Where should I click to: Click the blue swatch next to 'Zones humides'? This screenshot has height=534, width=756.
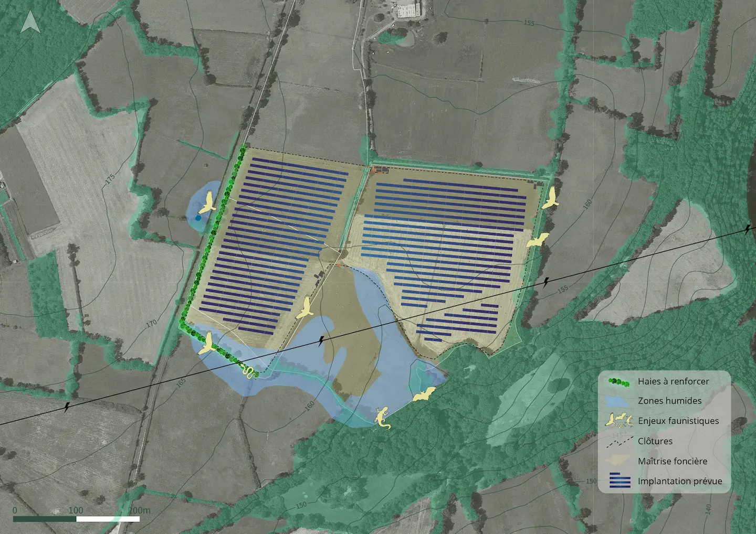point(618,401)
